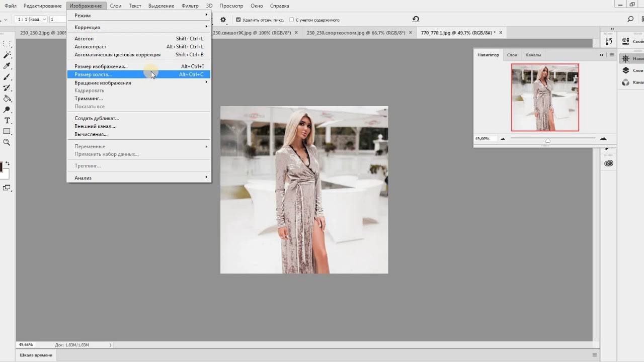This screenshot has width=644, height=362.
Task: Enable 'С учетом содержимого' checkbox
Action: [x=292, y=20]
